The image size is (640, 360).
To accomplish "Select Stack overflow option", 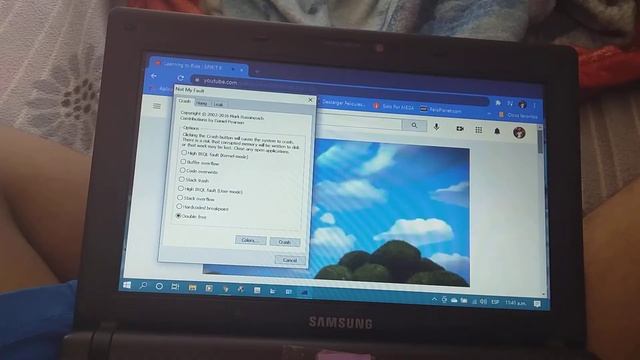I will tap(196, 198).
